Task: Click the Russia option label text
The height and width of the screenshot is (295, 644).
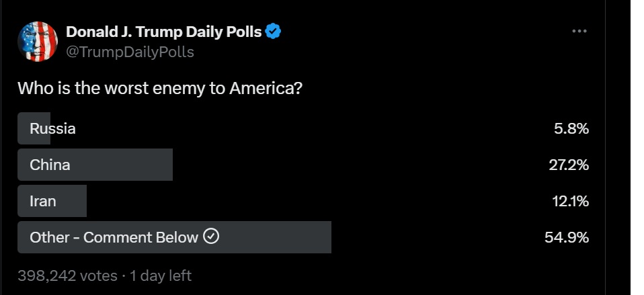Action: coord(52,129)
